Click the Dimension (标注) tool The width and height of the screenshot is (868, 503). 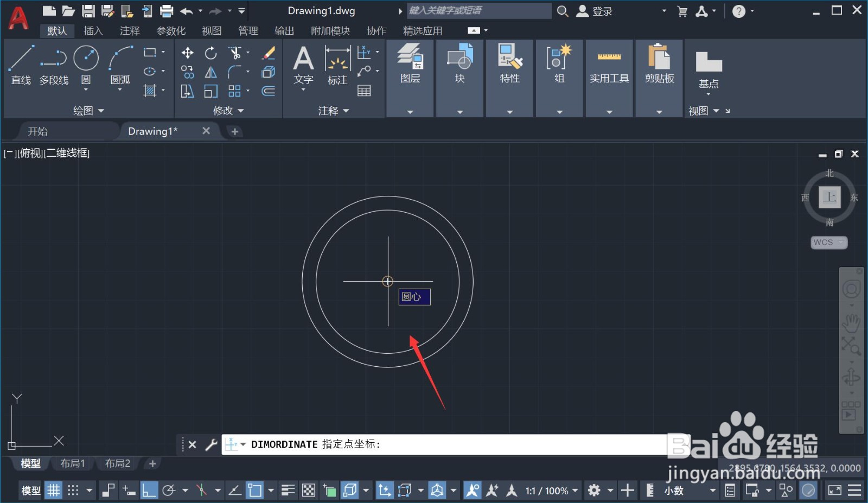point(337,65)
